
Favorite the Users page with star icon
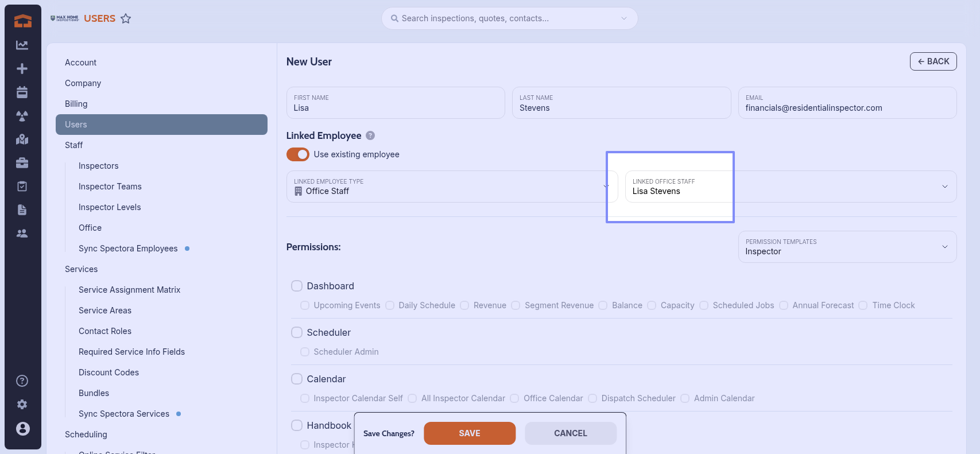point(126,19)
